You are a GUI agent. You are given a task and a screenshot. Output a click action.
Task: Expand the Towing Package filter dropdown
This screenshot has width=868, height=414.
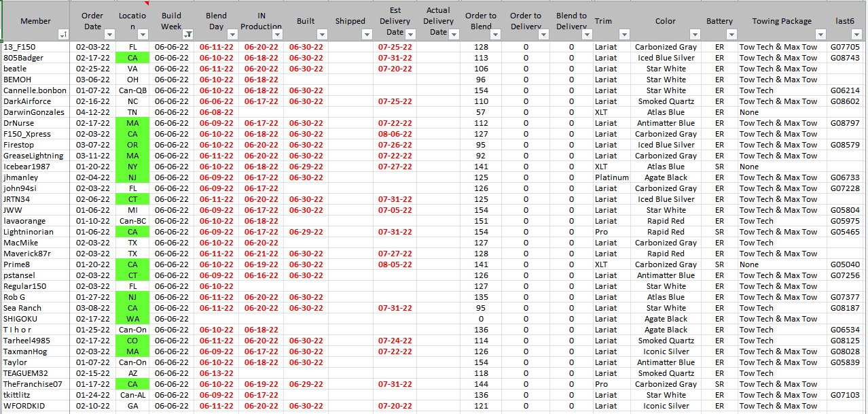point(820,34)
